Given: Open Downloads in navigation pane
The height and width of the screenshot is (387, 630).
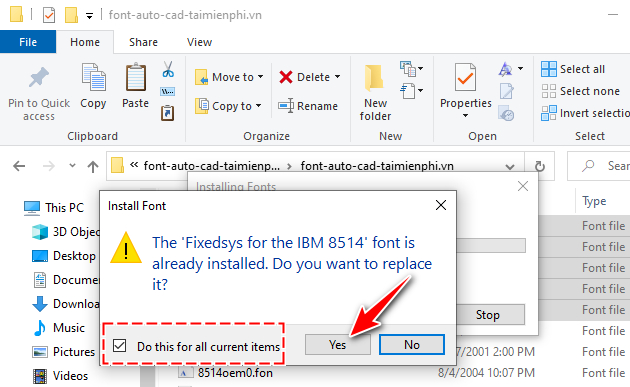Looking at the screenshot, I should tap(66, 304).
